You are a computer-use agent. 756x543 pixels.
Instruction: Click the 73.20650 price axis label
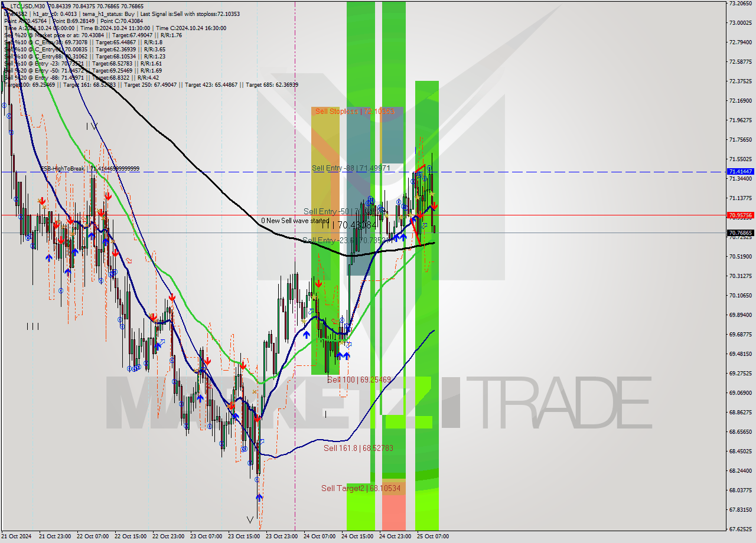pyautogui.click(x=741, y=3)
